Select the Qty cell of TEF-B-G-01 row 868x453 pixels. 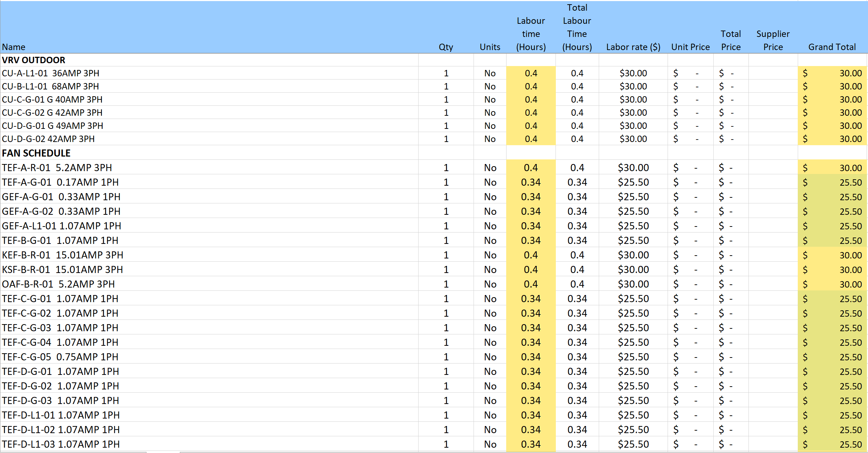(446, 240)
